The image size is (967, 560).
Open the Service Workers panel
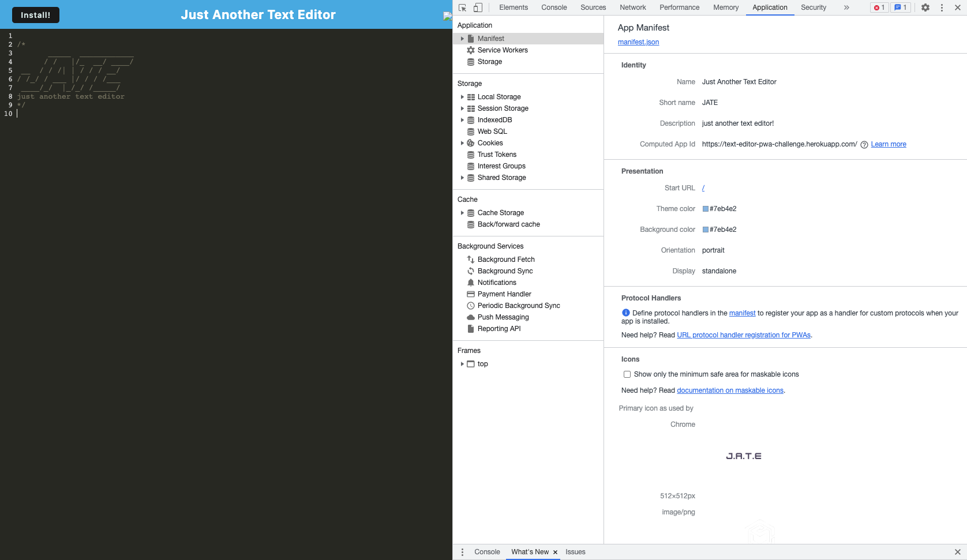click(x=502, y=50)
